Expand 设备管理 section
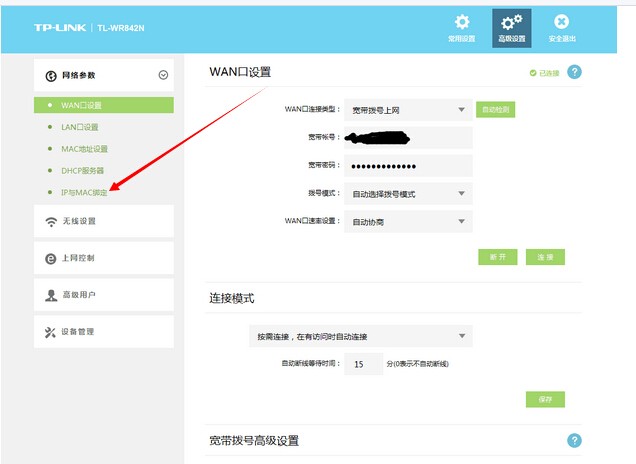The height and width of the screenshot is (464, 636). [x=104, y=332]
